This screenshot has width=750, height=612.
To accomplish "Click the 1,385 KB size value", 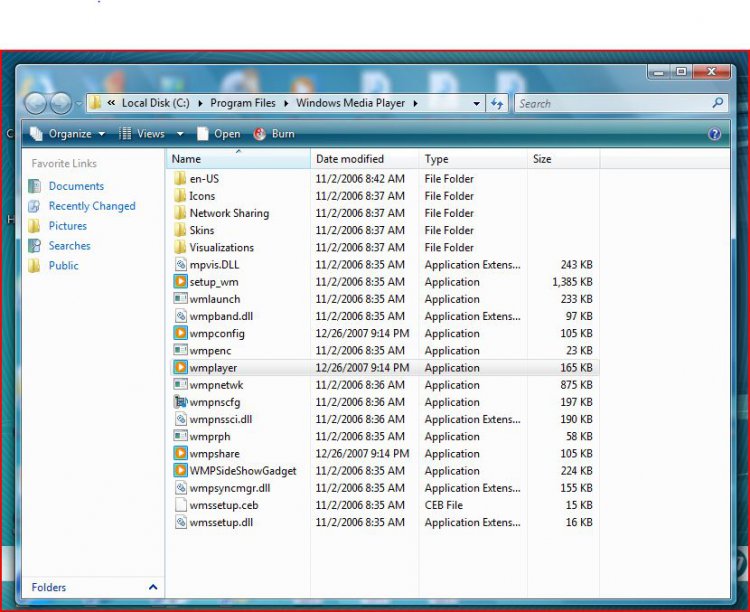I will coord(572,282).
